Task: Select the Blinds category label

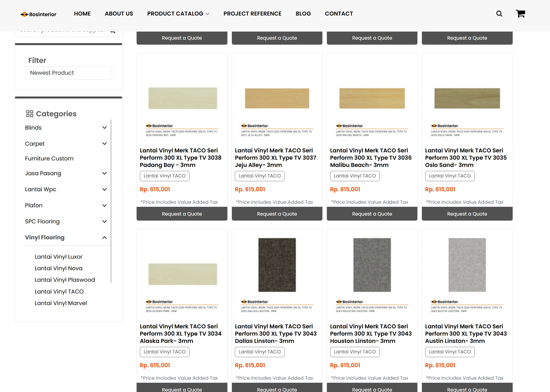Action: 33,128
